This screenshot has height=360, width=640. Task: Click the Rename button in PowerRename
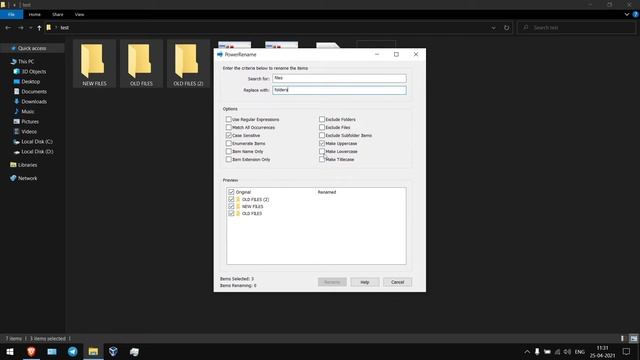point(332,282)
